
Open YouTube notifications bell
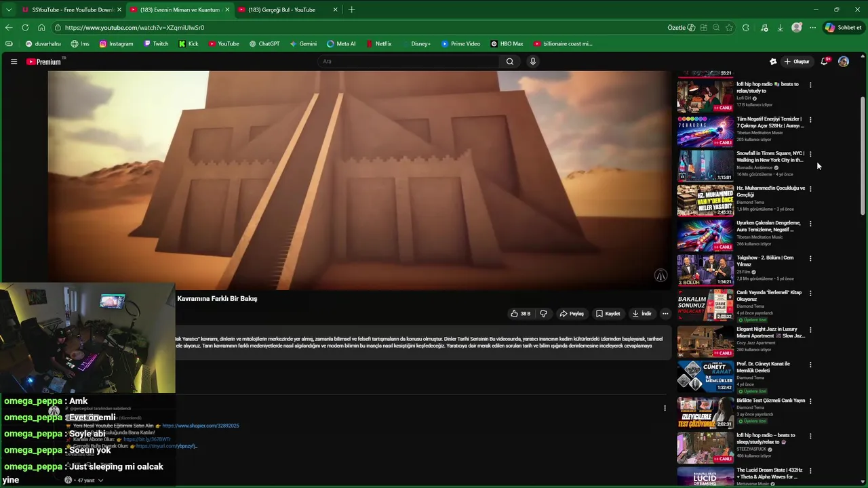825,62
